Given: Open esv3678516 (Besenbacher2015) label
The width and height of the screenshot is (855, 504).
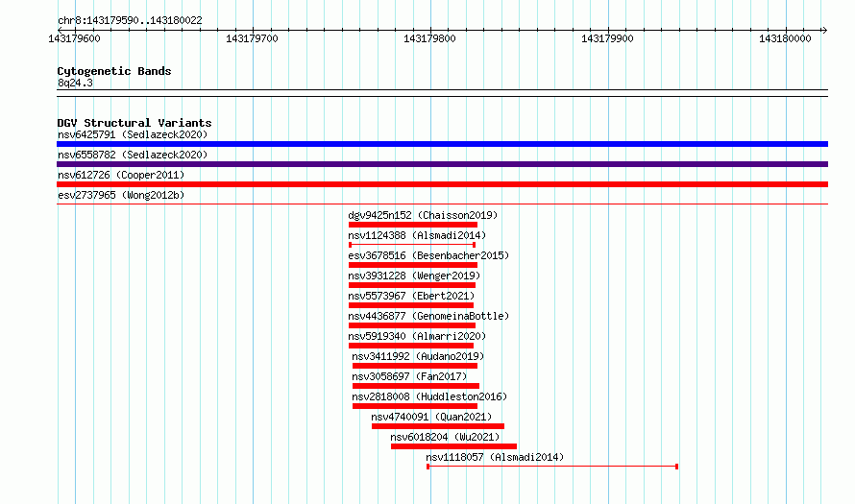Looking at the screenshot, I should (x=428, y=255).
